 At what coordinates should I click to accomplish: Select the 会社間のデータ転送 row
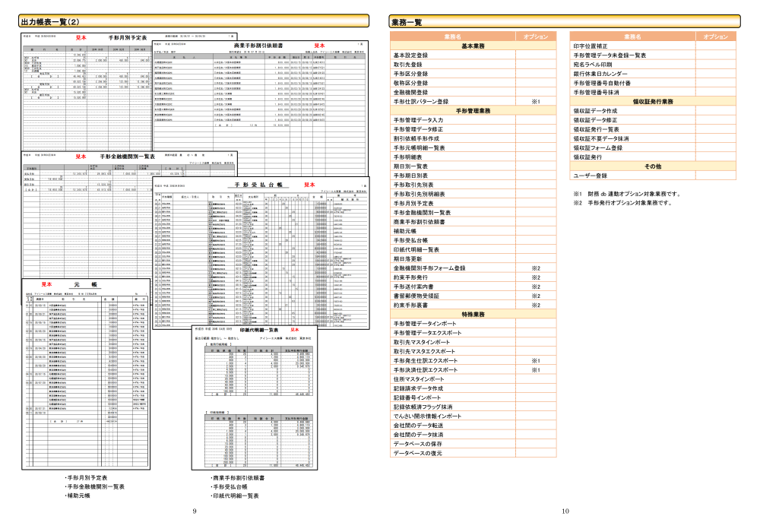(473, 426)
